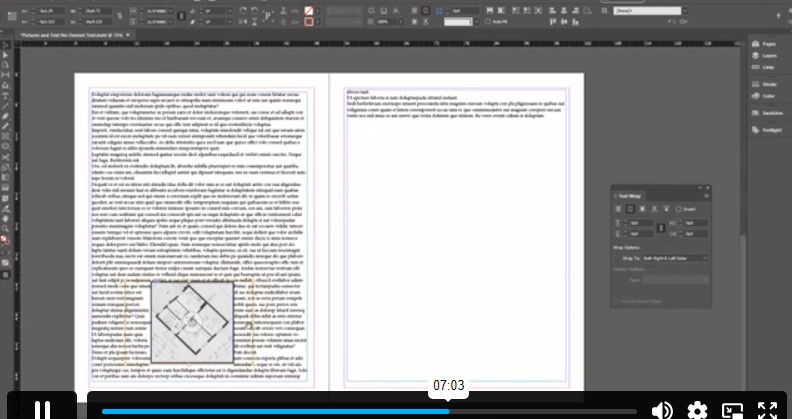Screen dimensions: 792x419
Task: Open the rotation angle dropdown
Action: (x=231, y=11)
